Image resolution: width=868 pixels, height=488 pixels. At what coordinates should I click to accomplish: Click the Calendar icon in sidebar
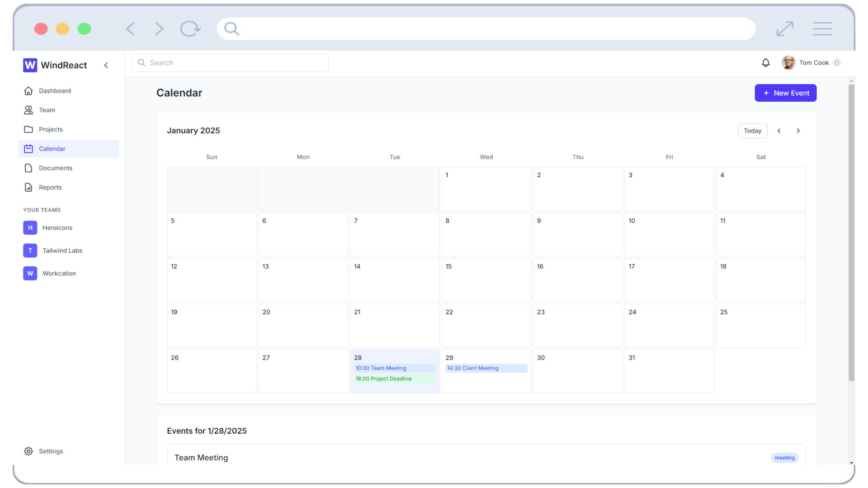(28, 149)
